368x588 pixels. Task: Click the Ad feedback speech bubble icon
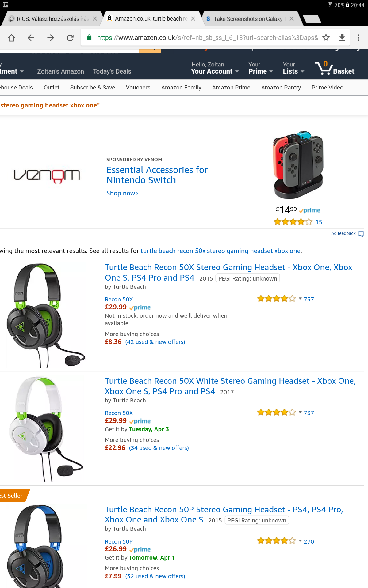(361, 234)
